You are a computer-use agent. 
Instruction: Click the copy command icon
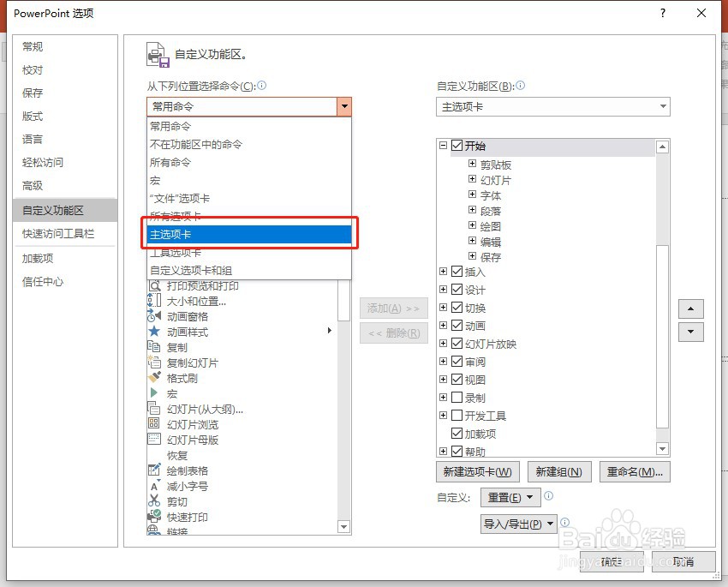(153, 347)
